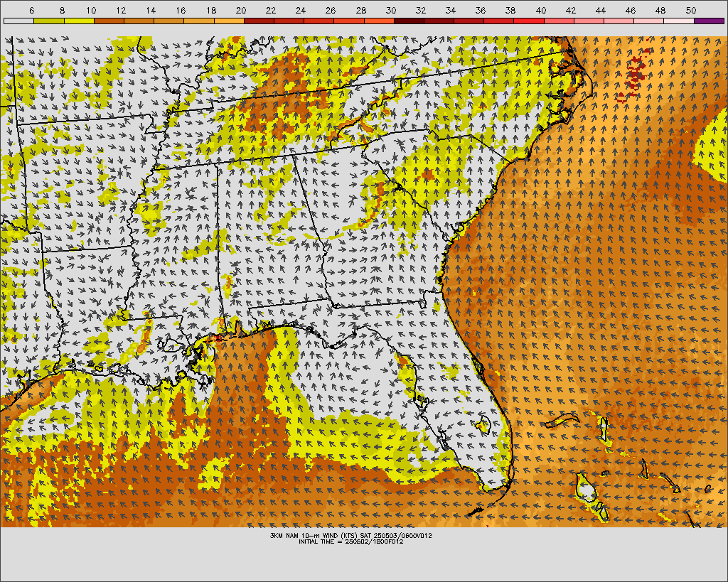
Task: Click the legend label 50
Action: point(691,10)
